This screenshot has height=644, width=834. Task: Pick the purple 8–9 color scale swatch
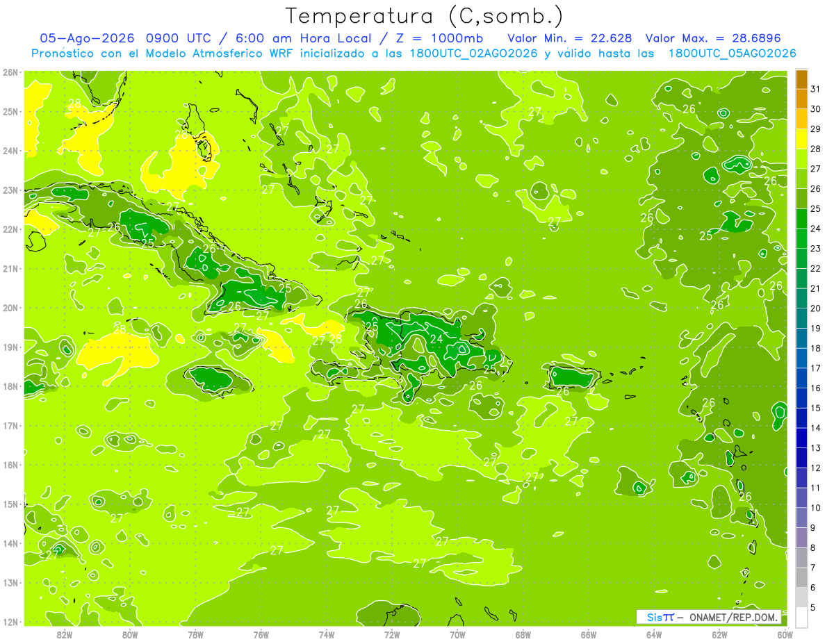[x=801, y=538]
